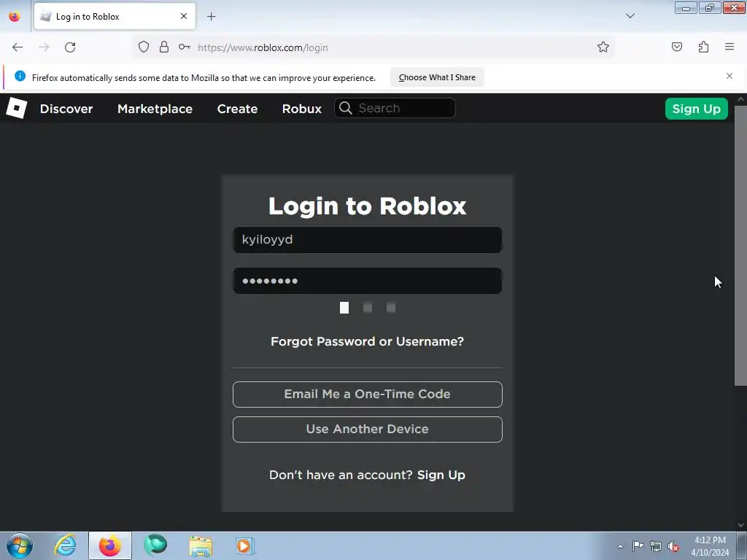
Task: Click the Firefox taskbar icon
Action: click(x=109, y=545)
